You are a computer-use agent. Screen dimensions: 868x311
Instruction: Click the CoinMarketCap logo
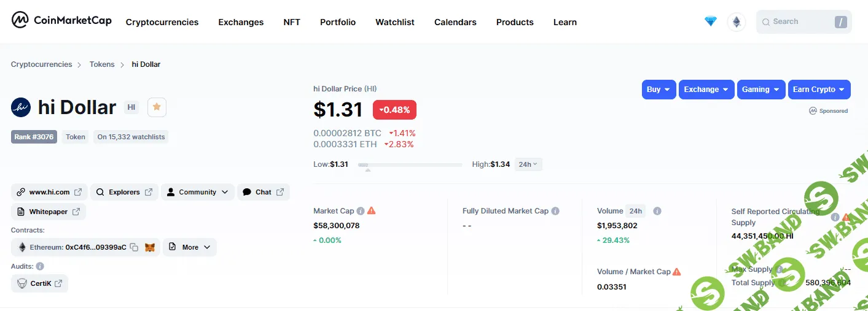(61, 21)
